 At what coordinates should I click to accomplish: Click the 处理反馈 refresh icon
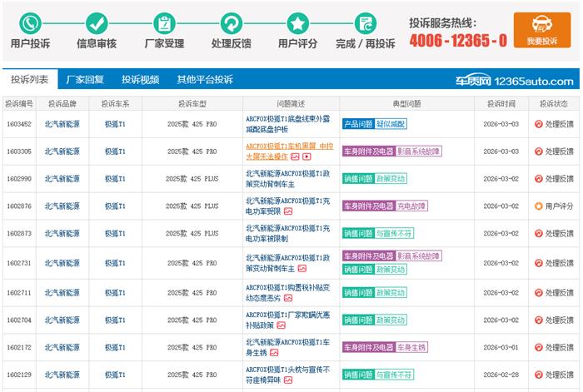click(x=232, y=22)
